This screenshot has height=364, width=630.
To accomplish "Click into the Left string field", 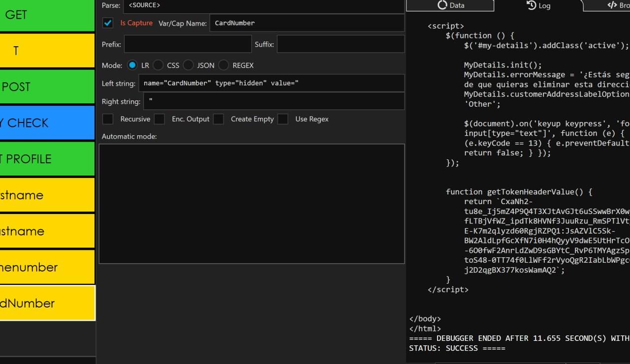I will 271,83.
